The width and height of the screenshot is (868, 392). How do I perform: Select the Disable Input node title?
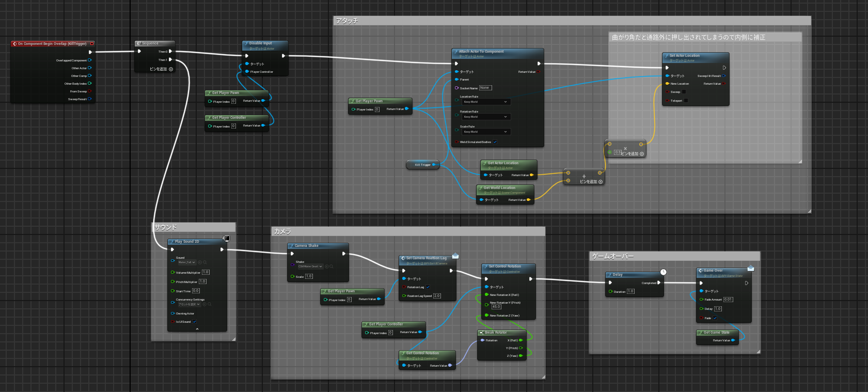[x=260, y=43]
